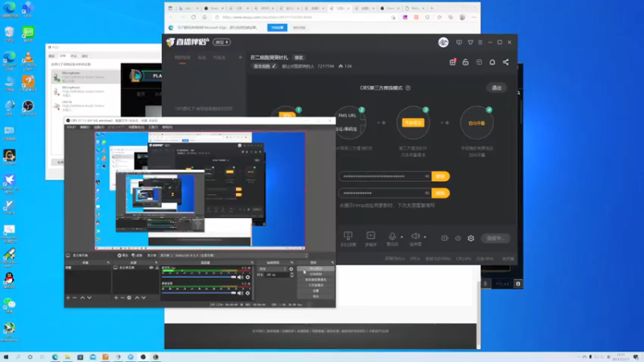Image resolution: width=644 pixels, height=362 pixels.
Task: Click the padlock icon in the Douyu toolbar
Action: coord(465,62)
